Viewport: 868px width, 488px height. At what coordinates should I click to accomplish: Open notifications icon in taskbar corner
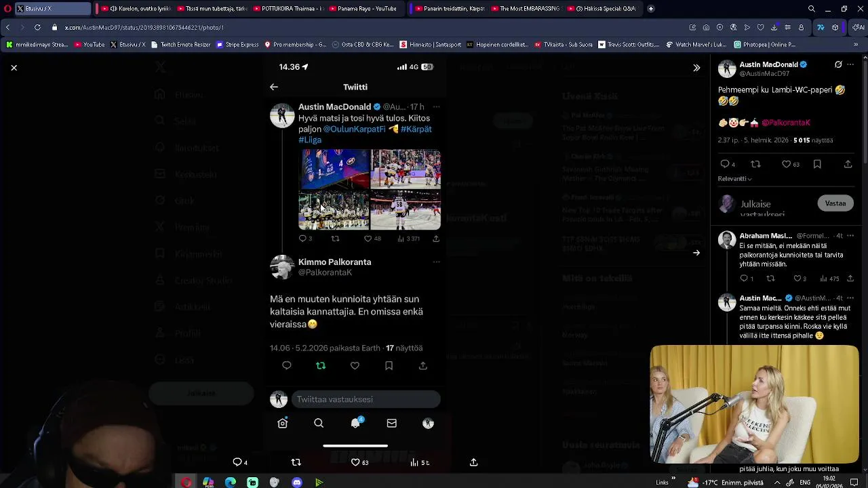(854, 483)
